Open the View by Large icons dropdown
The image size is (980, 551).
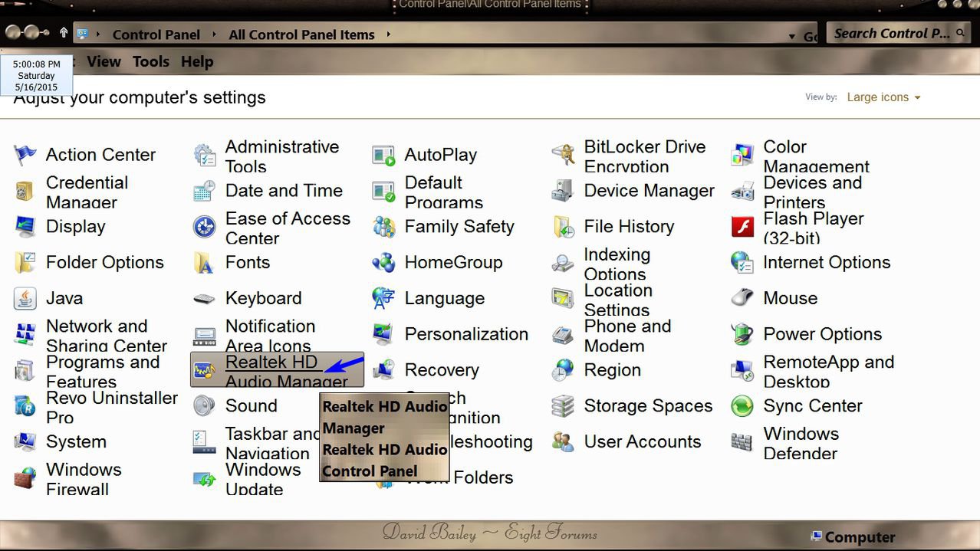click(883, 97)
